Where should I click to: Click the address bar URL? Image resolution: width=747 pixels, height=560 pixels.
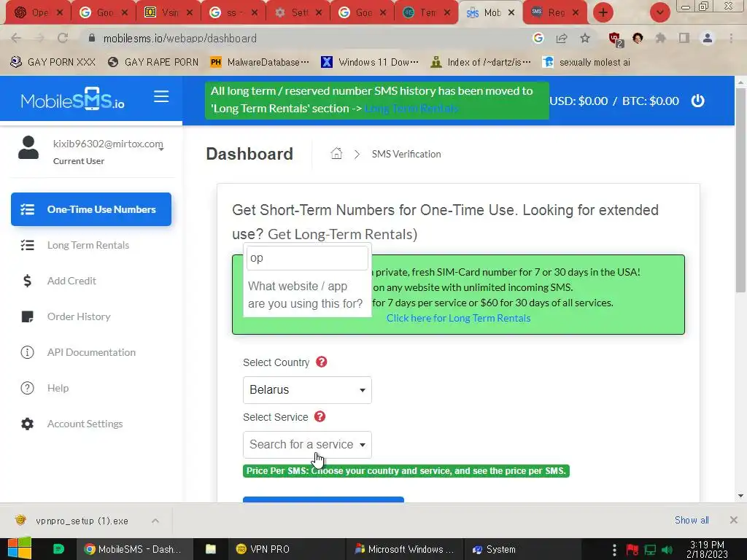179,38
